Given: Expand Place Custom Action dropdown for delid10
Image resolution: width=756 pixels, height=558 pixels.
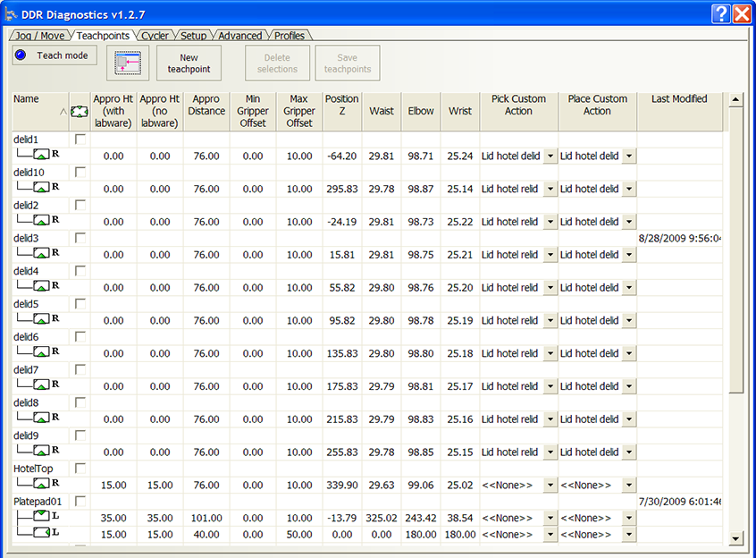Looking at the screenshot, I should [629, 189].
